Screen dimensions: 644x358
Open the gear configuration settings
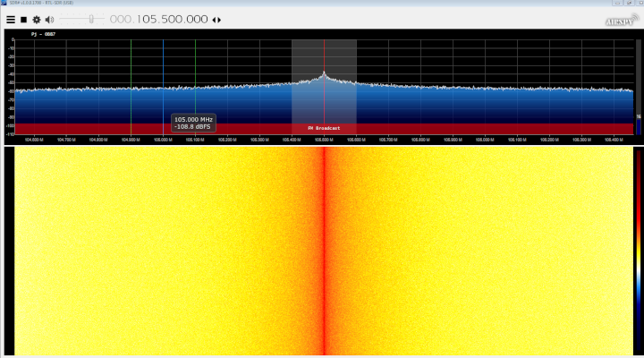37,20
